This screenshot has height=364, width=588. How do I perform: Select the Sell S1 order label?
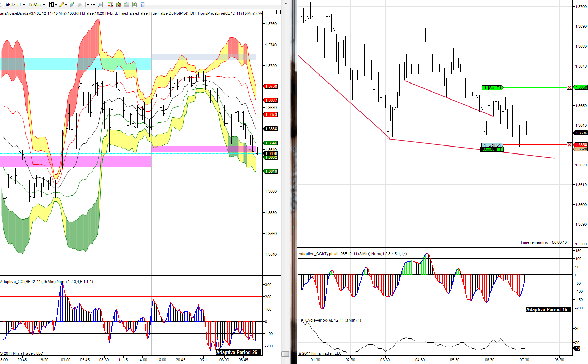pyautogui.click(x=493, y=145)
